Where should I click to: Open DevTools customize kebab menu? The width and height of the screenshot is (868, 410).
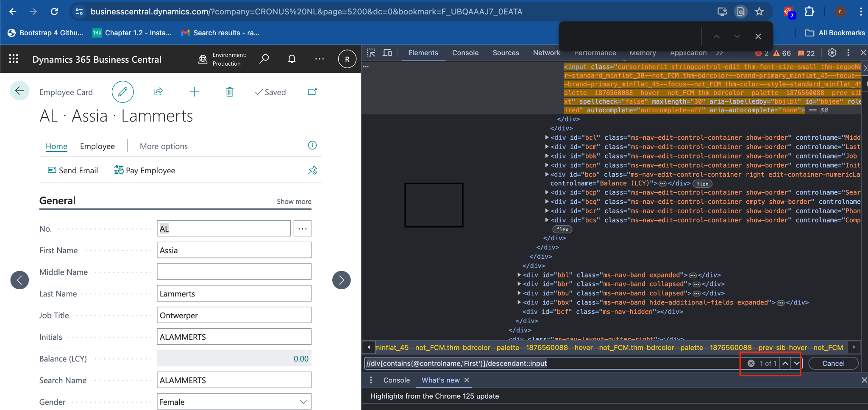pyautogui.click(x=848, y=53)
